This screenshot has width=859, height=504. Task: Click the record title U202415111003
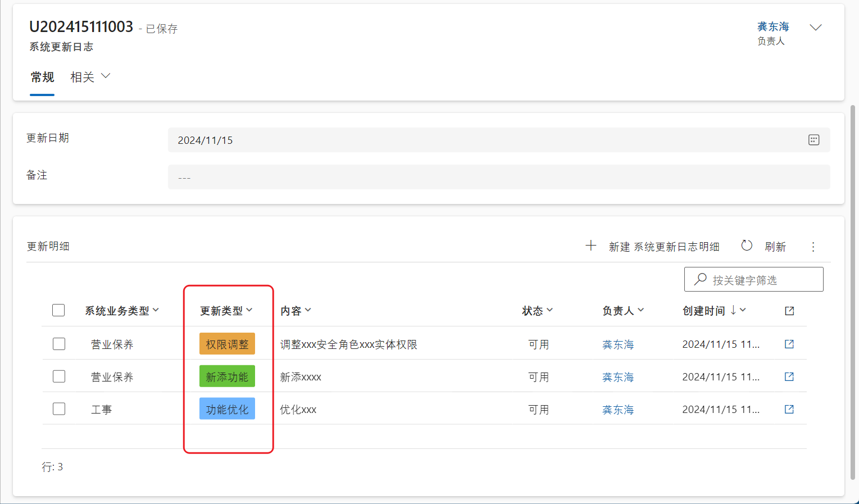pyautogui.click(x=81, y=26)
